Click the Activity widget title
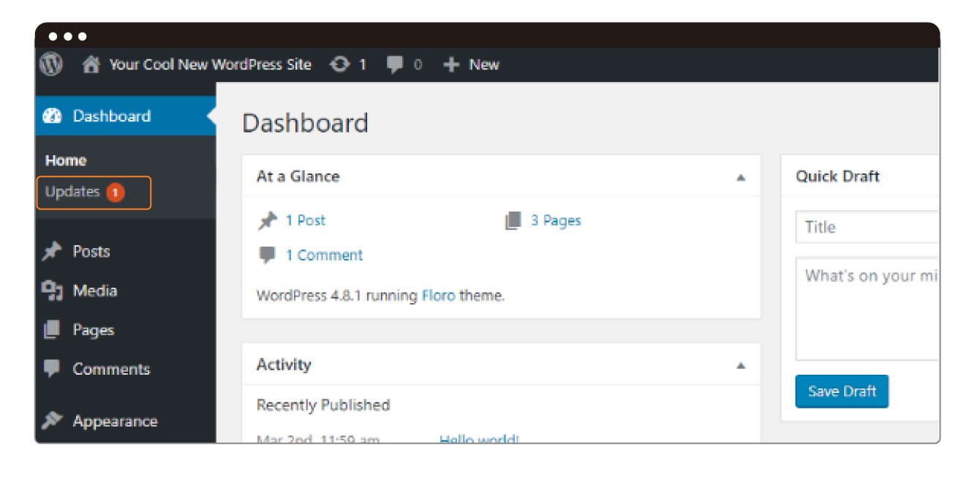Image resolution: width=980 pixels, height=494 pixels. click(284, 364)
